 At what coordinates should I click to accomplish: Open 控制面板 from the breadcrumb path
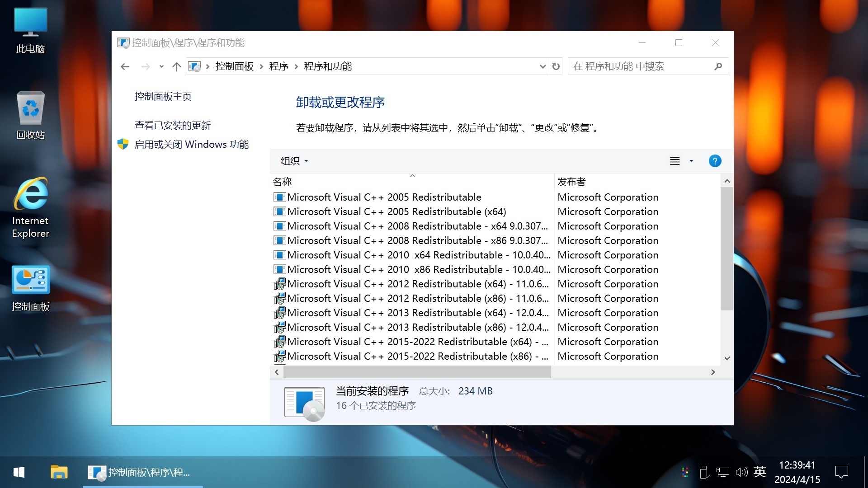pyautogui.click(x=235, y=66)
